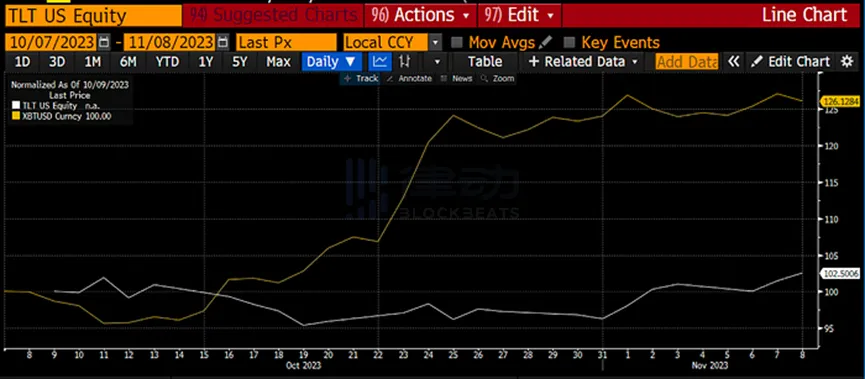Select the candlestick bar chart icon
The image size is (865, 379).
(x=404, y=62)
